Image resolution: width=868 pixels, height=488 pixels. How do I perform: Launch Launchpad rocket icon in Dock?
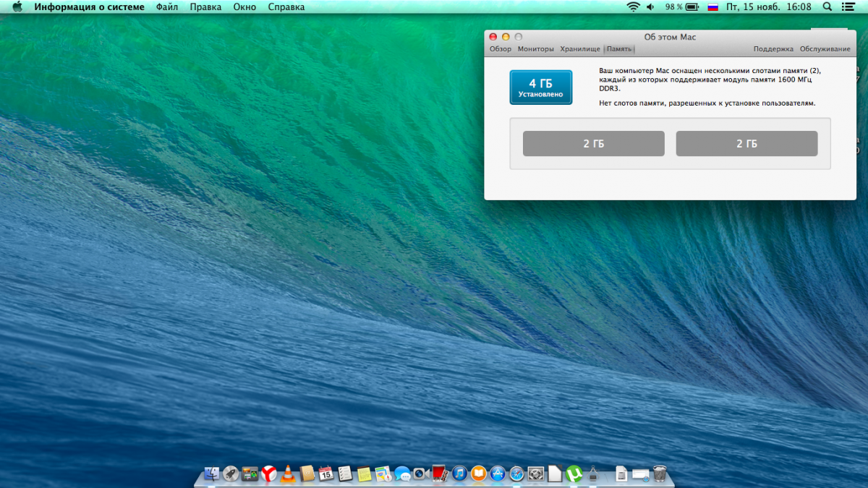(231, 474)
